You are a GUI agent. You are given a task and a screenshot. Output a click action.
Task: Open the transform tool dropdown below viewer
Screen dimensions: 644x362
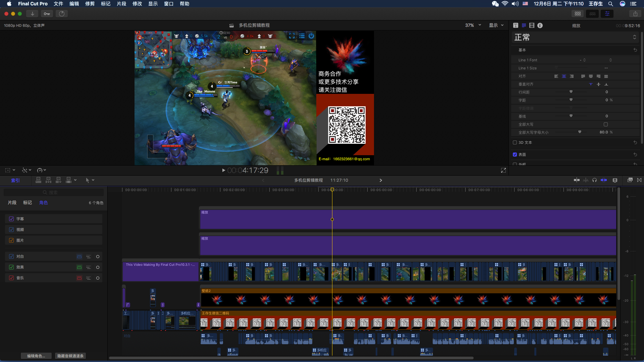tap(10, 170)
